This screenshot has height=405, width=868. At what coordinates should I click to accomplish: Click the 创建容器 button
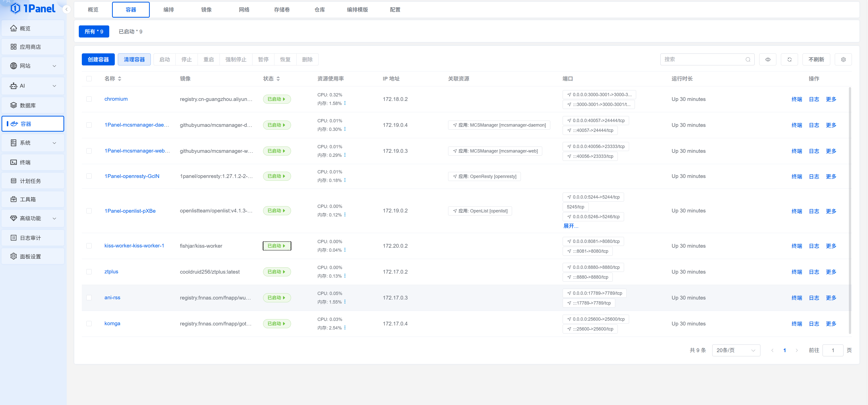click(98, 60)
